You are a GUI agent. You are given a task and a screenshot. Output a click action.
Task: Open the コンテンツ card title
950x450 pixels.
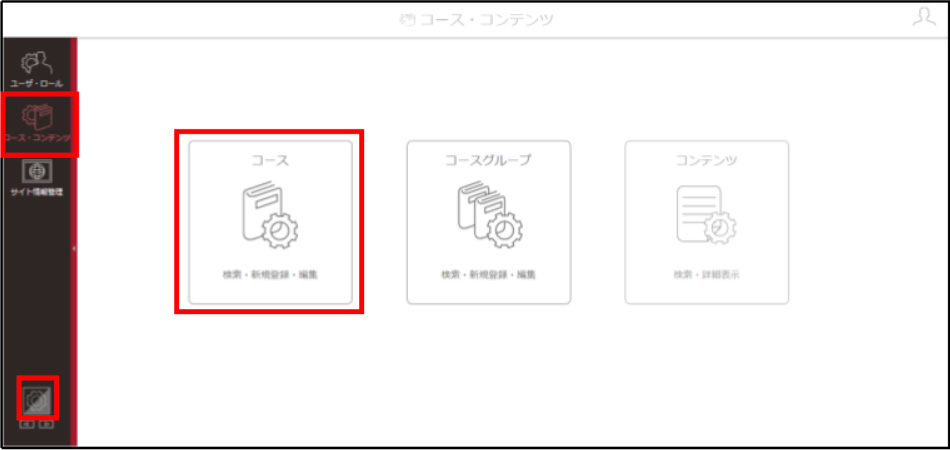(x=706, y=160)
